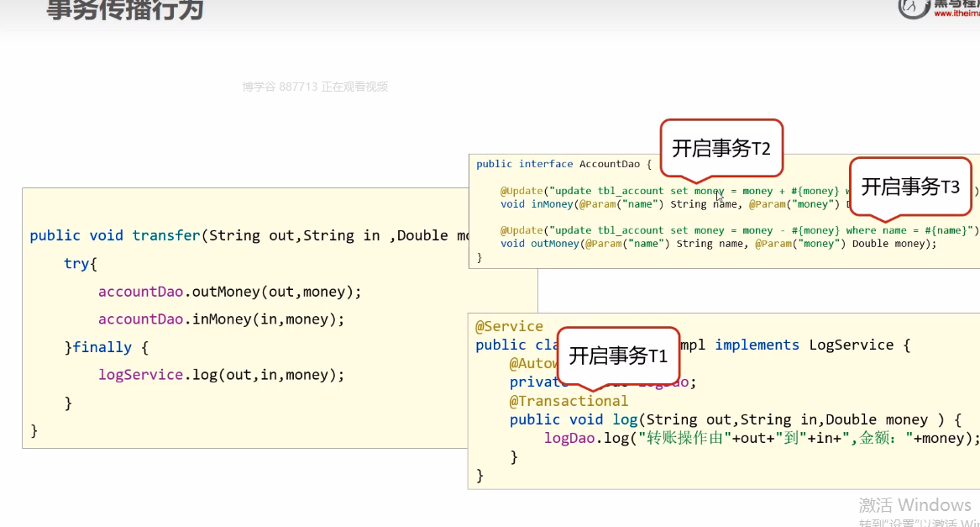Select the accountDao.inMoney(in,money) call line
This screenshot has height=527, width=980.
point(221,319)
